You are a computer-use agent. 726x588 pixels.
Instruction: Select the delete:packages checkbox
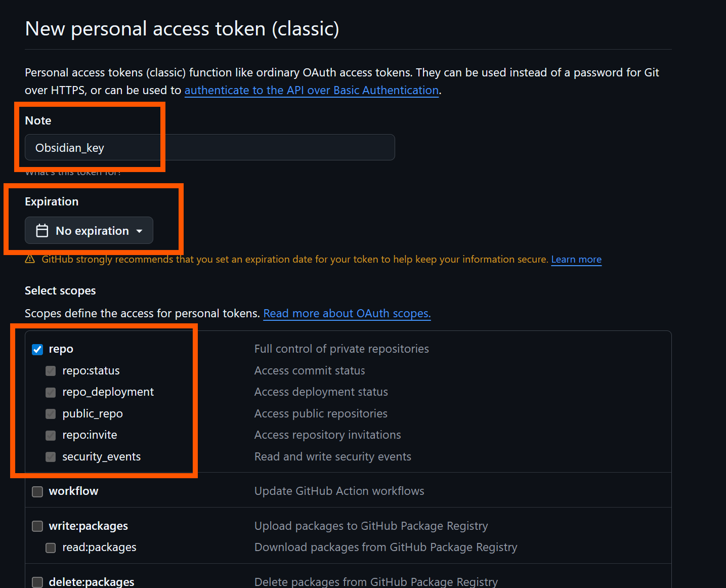pyautogui.click(x=37, y=582)
